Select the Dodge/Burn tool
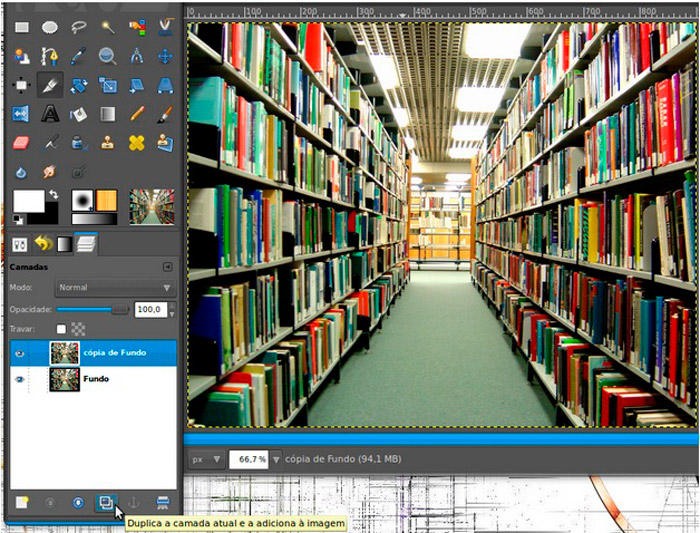 (x=79, y=172)
